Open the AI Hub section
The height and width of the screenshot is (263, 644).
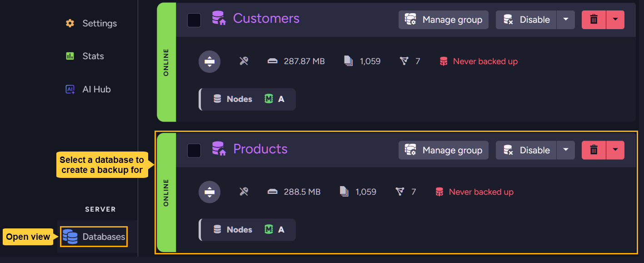96,89
